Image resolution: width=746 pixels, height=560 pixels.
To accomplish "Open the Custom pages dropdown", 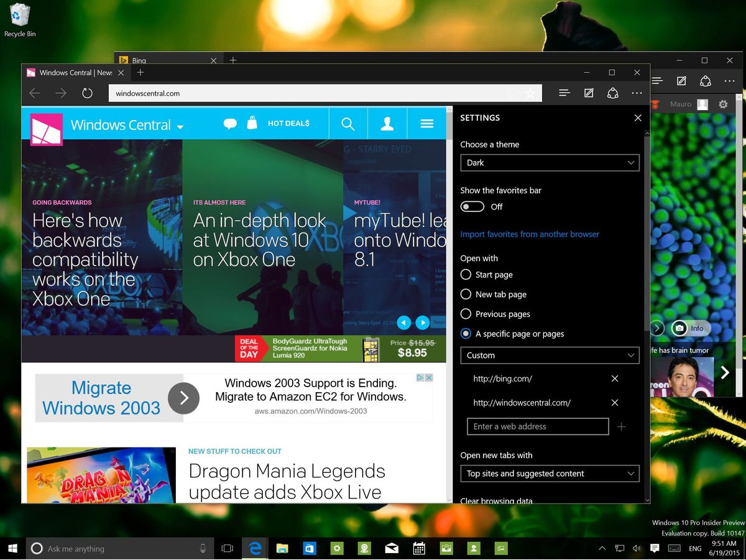I will 550,355.
